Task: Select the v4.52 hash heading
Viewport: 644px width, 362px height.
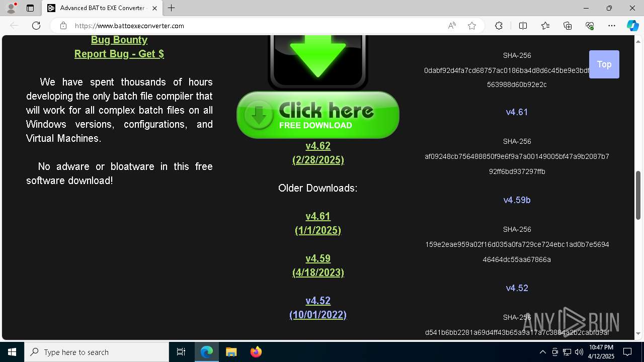Action: coord(517,288)
